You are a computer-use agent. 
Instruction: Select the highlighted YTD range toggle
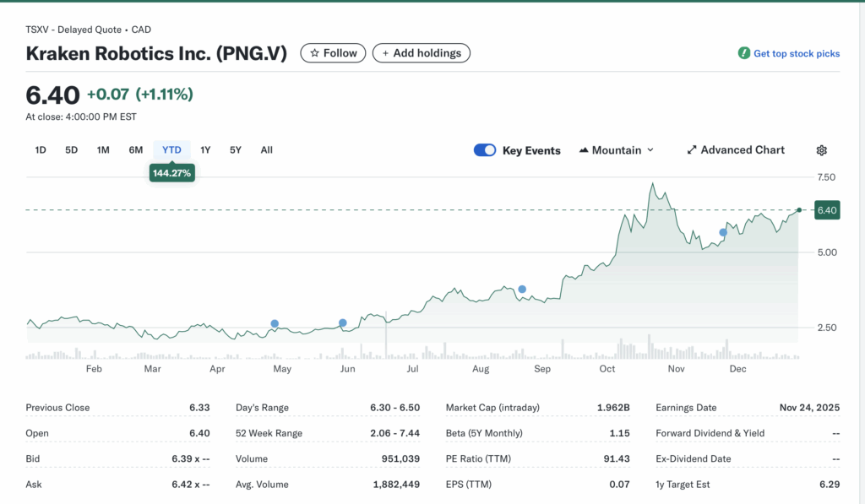pyautogui.click(x=171, y=149)
